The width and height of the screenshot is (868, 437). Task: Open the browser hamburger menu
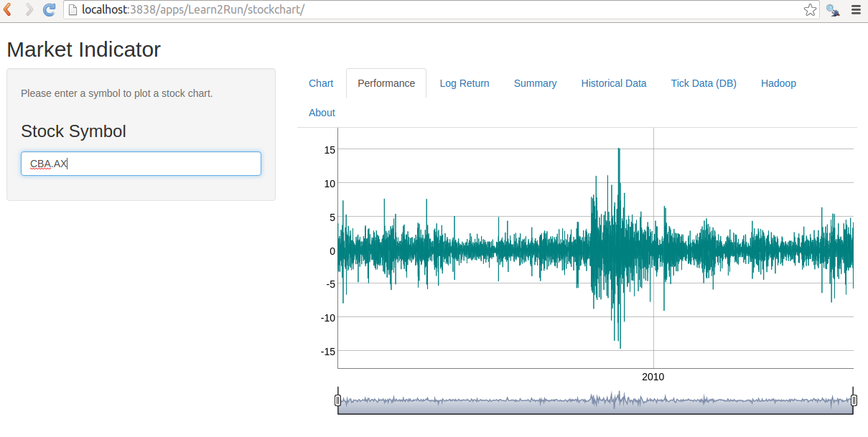click(856, 10)
